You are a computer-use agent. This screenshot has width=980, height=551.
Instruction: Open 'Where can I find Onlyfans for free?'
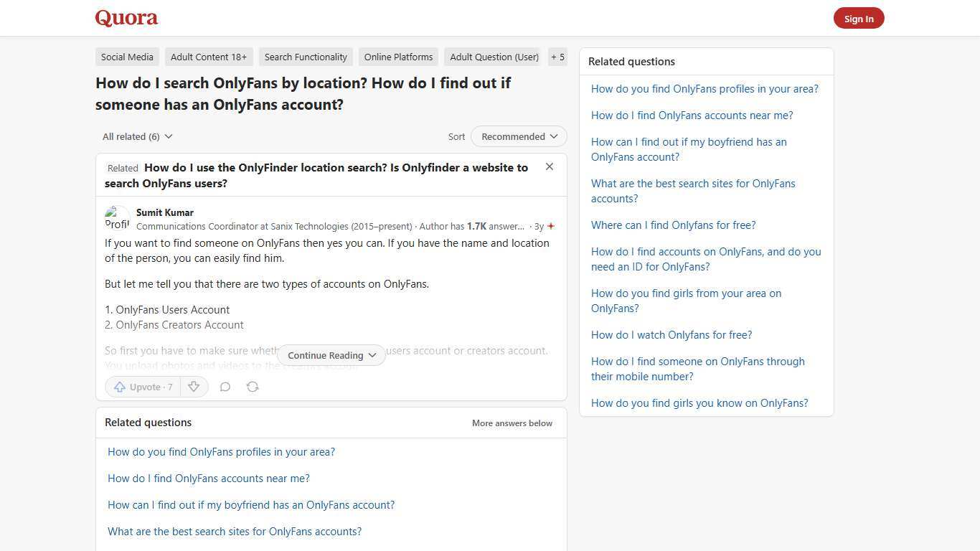[x=673, y=225]
